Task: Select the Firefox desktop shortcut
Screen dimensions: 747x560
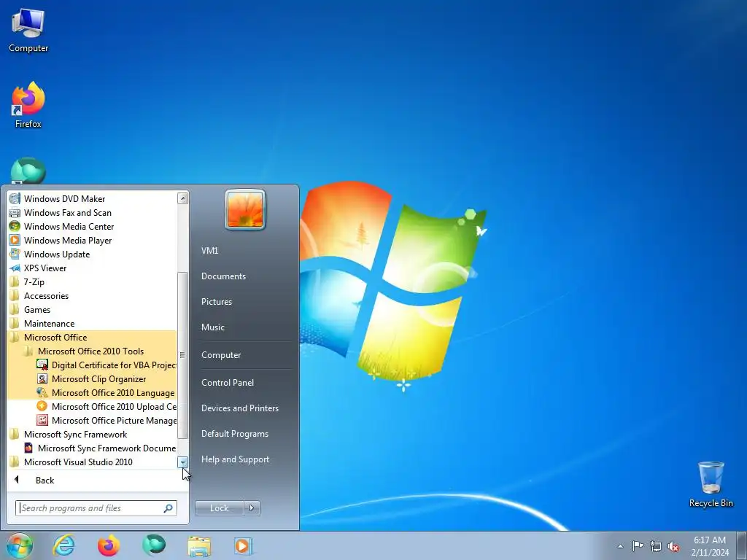Action: pyautogui.click(x=28, y=105)
